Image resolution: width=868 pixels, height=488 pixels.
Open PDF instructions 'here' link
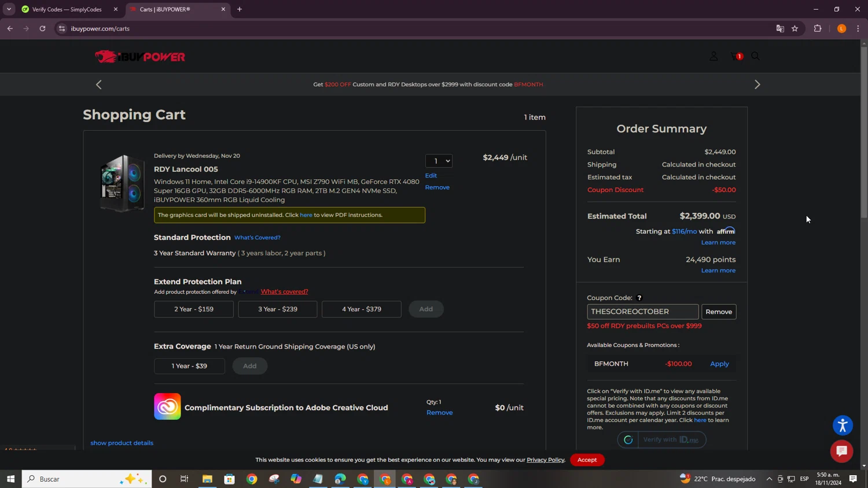[306, 215]
